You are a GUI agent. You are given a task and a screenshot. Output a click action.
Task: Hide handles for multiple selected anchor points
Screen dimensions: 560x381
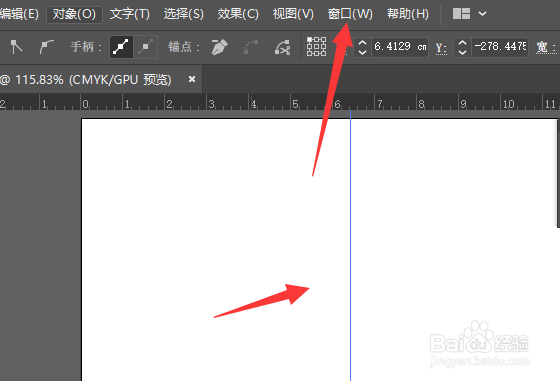tap(145, 47)
